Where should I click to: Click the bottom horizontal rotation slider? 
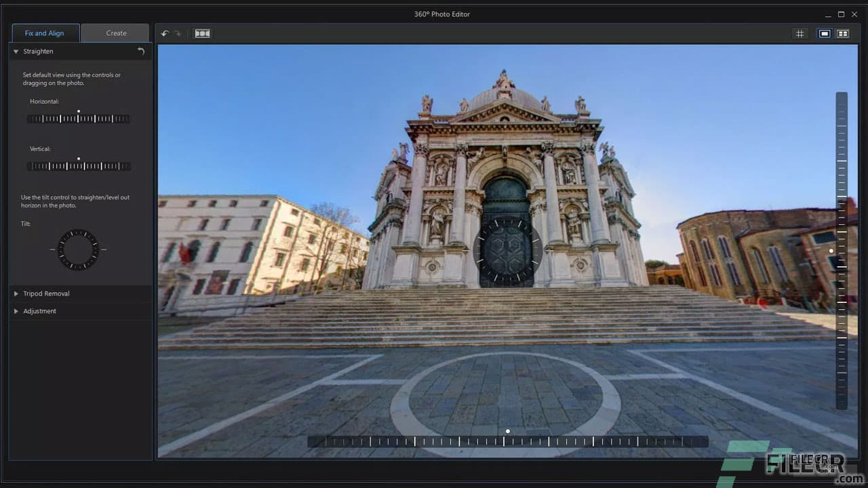[x=507, y=441]
